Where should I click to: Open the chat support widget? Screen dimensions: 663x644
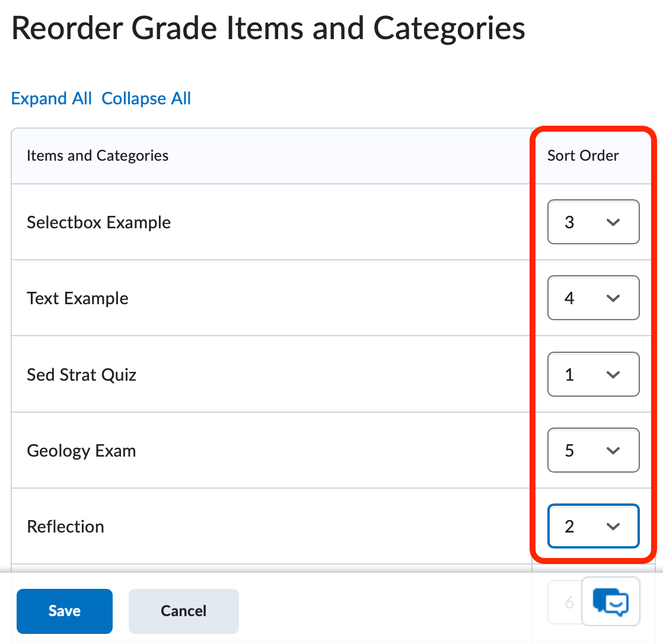pyautogui.click(x=610, y=602)
